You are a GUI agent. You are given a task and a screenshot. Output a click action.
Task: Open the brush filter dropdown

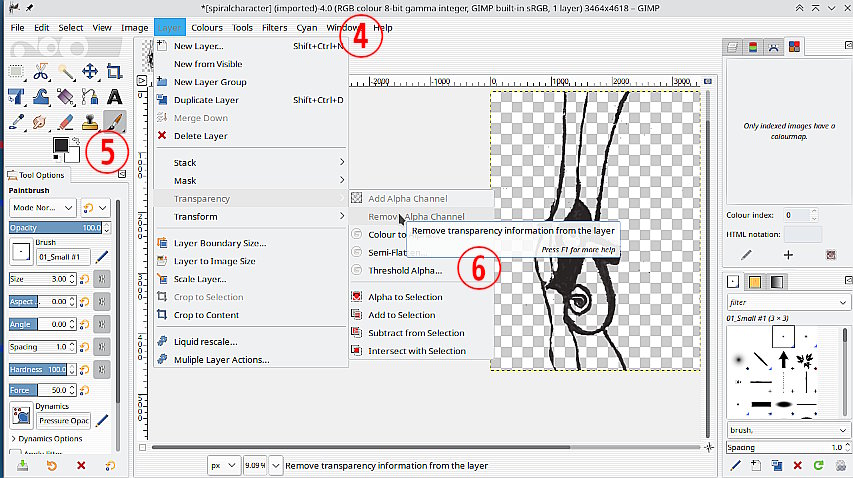pos(788,302)
